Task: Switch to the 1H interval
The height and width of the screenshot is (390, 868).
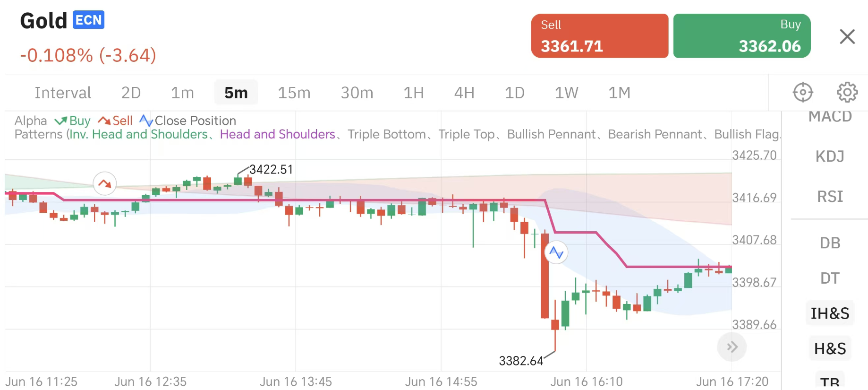Action: tap(413, 93)
